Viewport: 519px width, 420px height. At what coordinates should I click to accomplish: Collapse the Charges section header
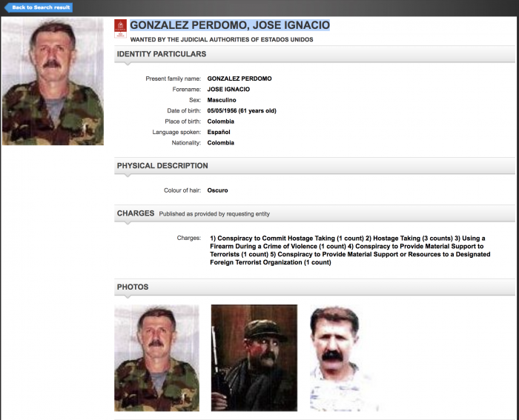(135, 213)
